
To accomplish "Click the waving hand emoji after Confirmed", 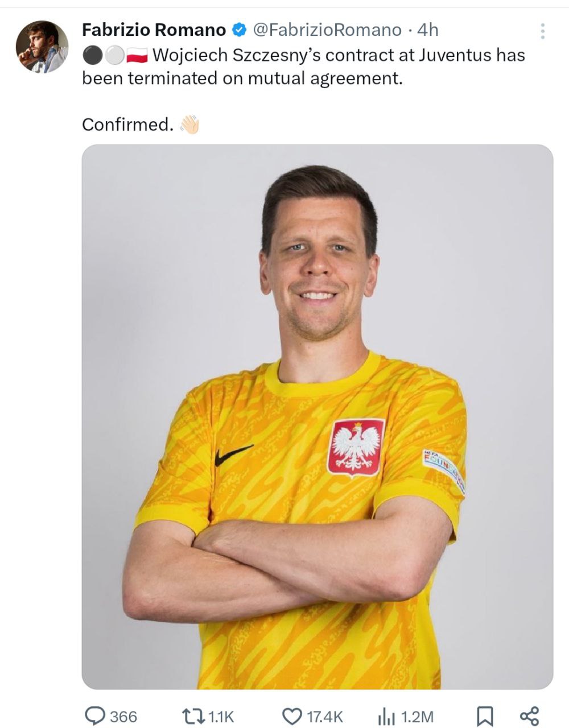I will pos(189,124).
